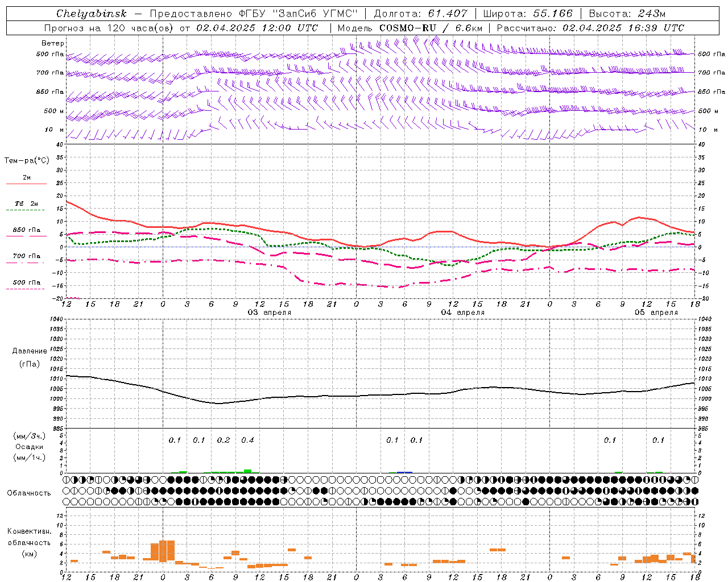The image size is (728, 582).
Task: Click the Тем-ра(°C) temperature axis label
Action: point(27,161)
